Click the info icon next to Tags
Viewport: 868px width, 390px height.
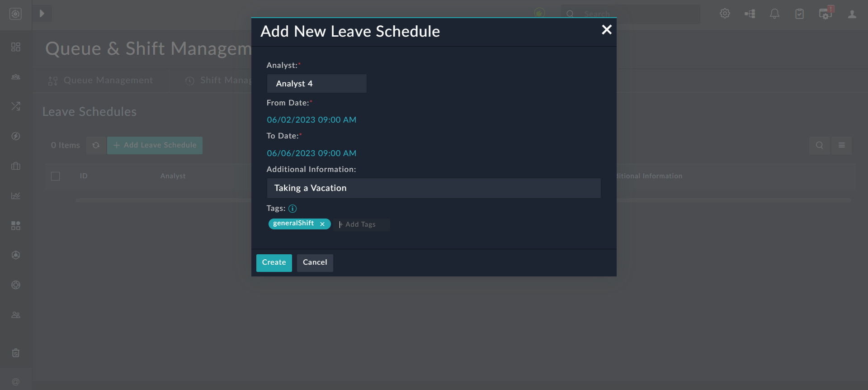pos(292,209)
